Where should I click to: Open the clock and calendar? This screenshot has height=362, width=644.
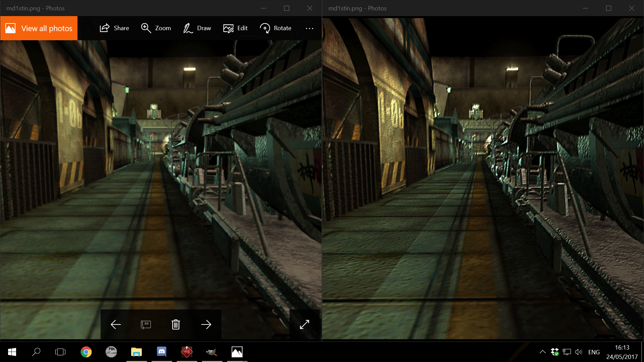point(622,352)
